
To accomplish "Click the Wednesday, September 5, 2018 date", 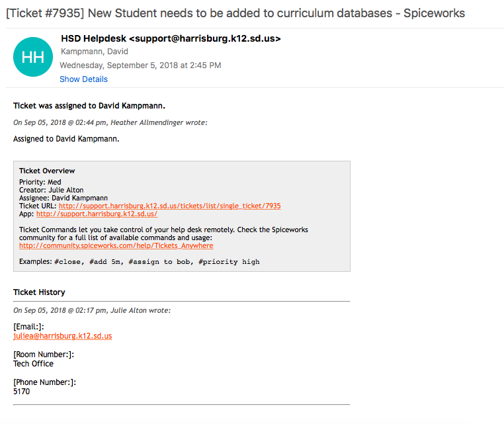I will (x=140, y=65).
